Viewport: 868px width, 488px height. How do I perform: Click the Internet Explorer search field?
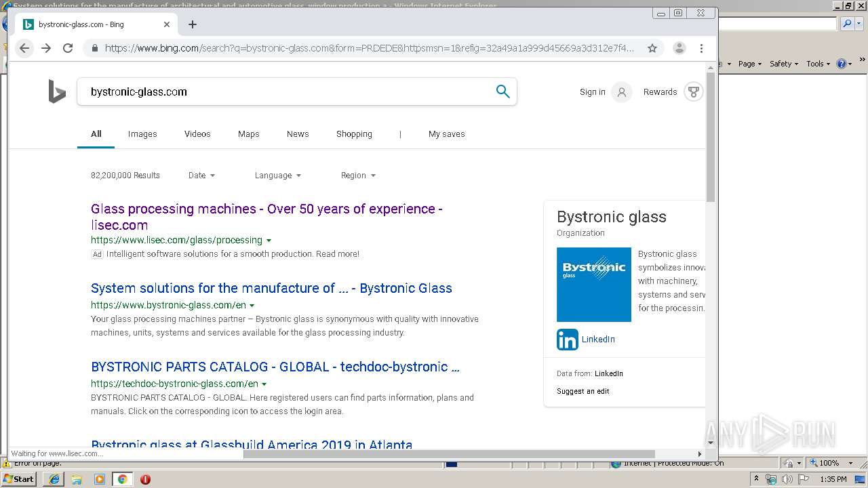click(x=778, y=24)
